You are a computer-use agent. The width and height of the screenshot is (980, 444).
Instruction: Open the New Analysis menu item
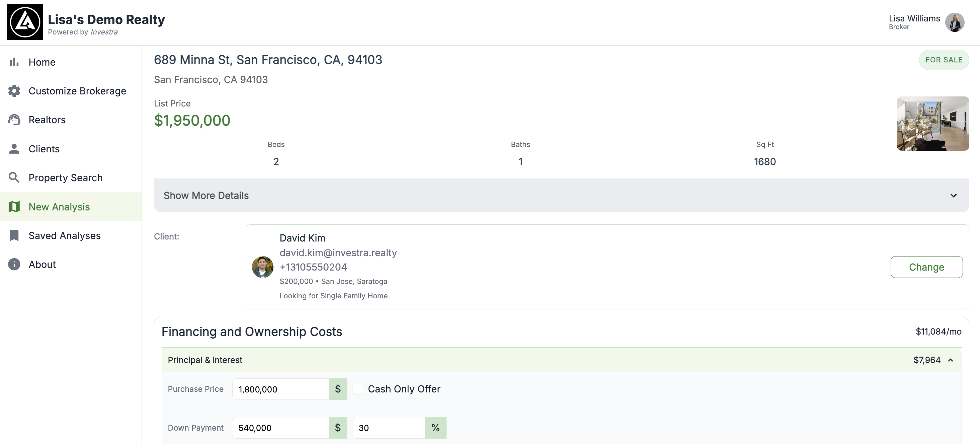59,207
